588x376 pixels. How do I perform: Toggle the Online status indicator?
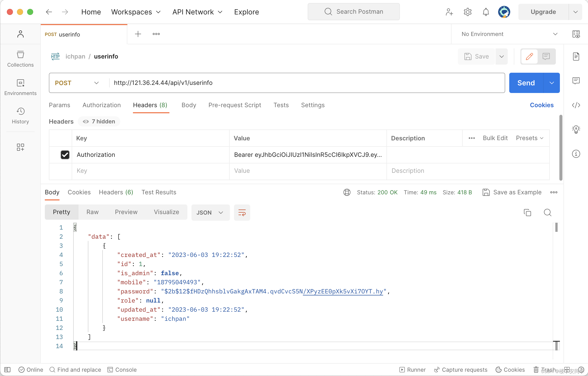(30, 370)
